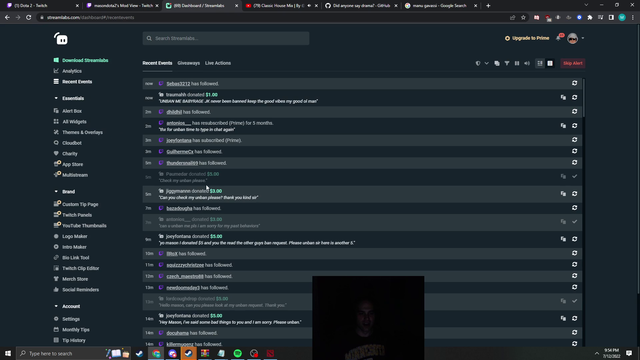Open Analytics in the sidebar
This screenshot has height=360, width=640.
pos(72,71)
